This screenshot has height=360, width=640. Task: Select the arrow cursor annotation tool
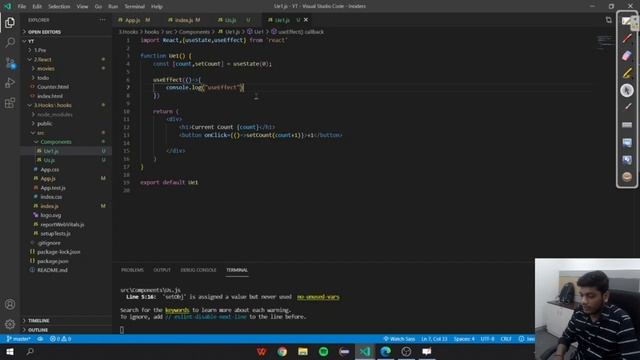627,90
